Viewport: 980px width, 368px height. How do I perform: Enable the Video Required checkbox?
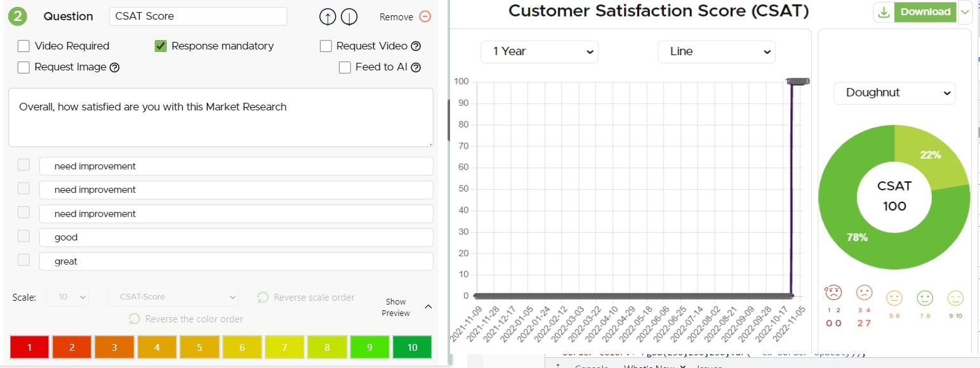click(23, 46)
